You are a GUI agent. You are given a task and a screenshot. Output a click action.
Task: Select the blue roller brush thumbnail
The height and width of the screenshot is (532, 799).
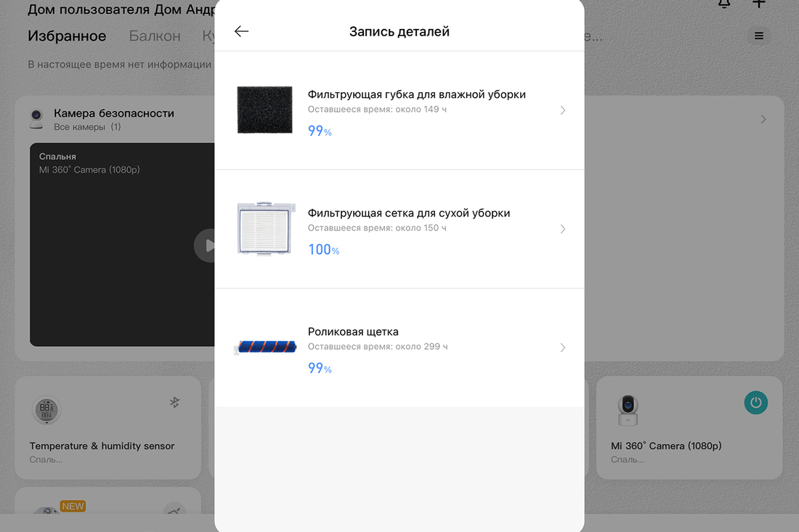click(265, 347)
